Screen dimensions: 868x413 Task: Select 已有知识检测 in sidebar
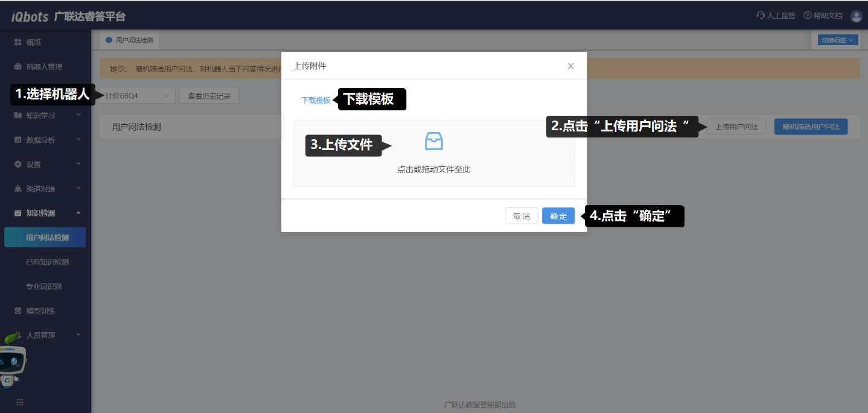[x=47, y=262]
